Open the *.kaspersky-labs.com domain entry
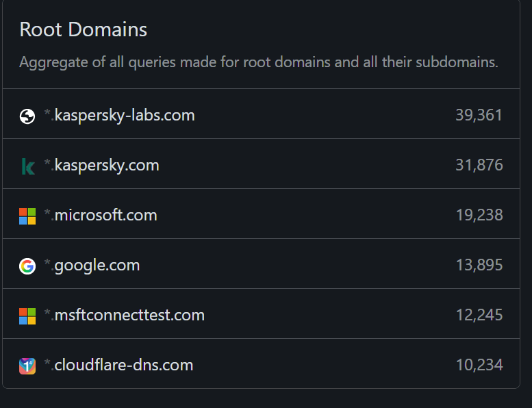The width and height of the screenshot is (532, 408). [119, 115]
